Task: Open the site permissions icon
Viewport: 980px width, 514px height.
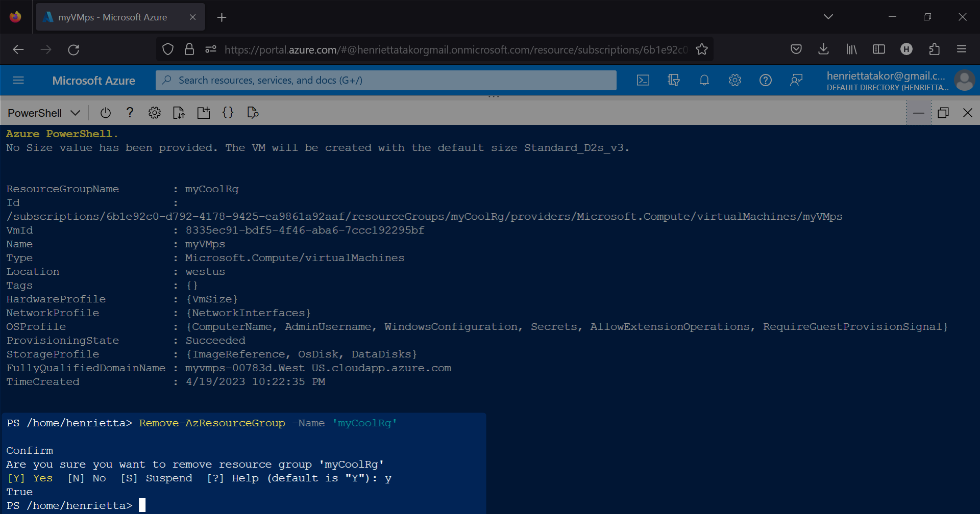Action: pos(211,49)
